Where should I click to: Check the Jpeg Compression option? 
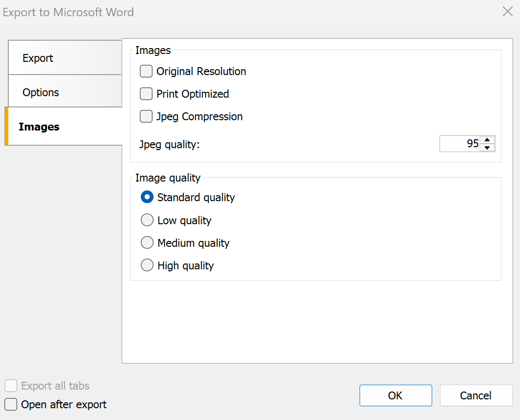[146, 116]
